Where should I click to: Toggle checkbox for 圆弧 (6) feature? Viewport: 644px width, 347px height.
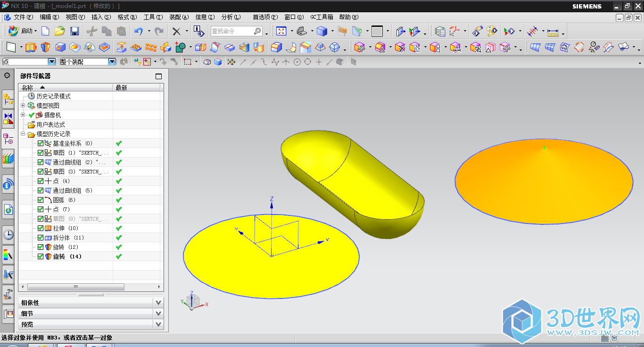(41, 200)
